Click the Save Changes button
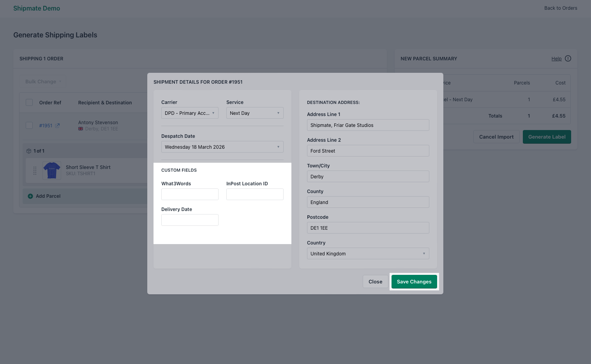Image resolution: width=591 pixels, height=364 pixels. [x=414, y=281]
